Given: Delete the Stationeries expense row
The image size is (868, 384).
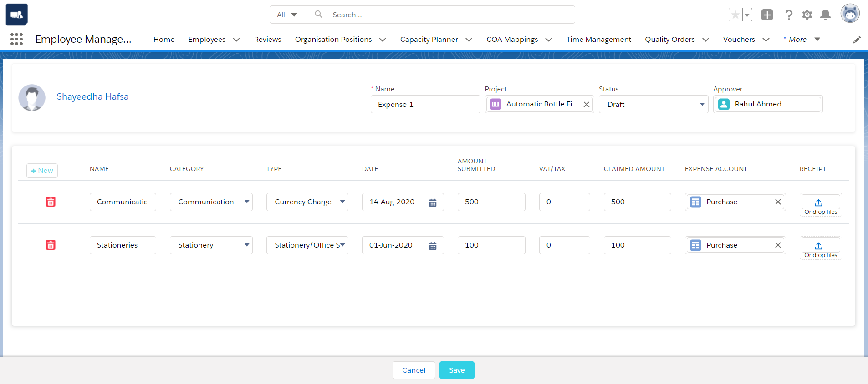Looking at the screenshot, I should point(51,245).
